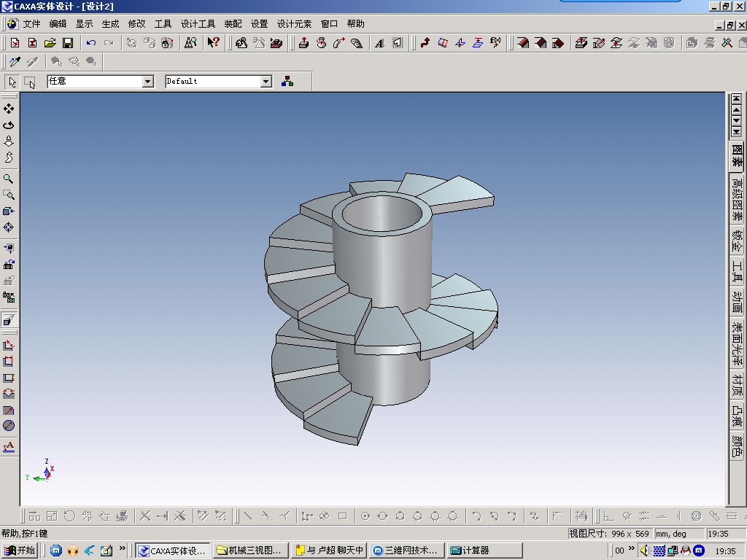
Task: Click the catalog scroll-to-first arrow button
Action: click(737, 99)
